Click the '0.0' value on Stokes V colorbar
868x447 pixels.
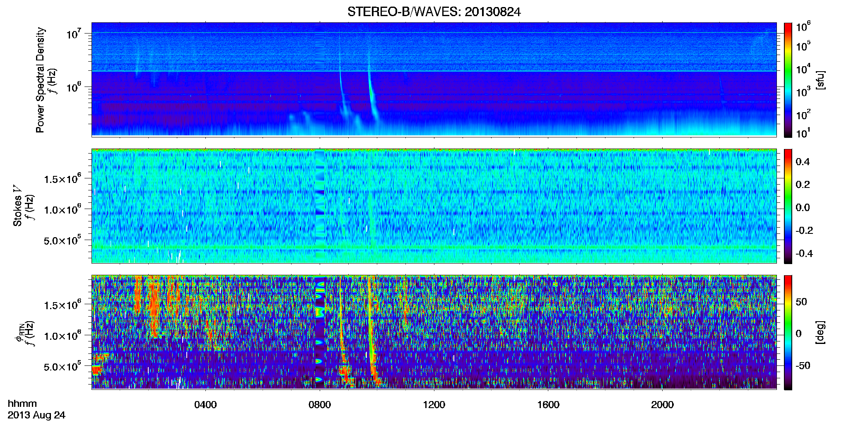click(803, 207)
